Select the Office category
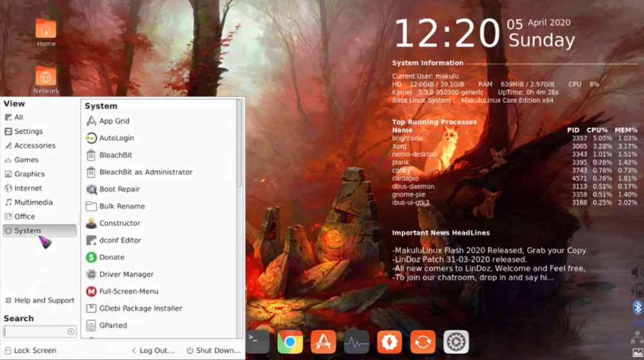 tap(39, 216)
